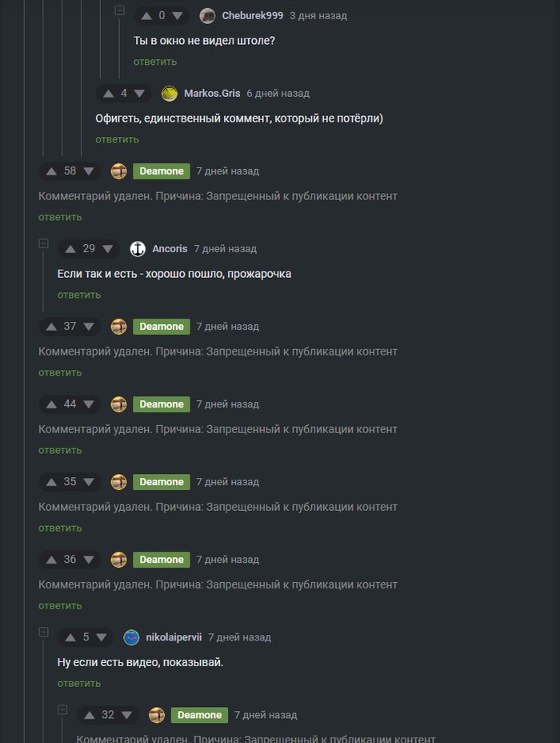This screenshot has width=560, height=743.
Task: Collapse nikolaipervii's comment thread
Action: (x=43, y=633)
